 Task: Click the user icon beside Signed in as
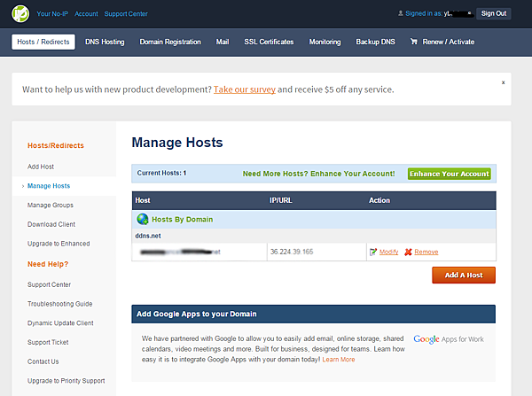tap(401, 13)
